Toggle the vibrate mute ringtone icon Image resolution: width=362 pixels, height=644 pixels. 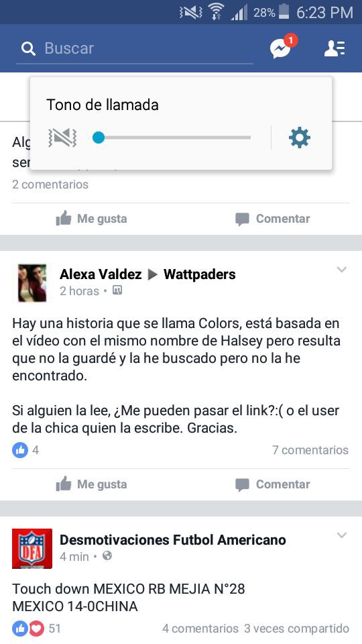(62, 138)
